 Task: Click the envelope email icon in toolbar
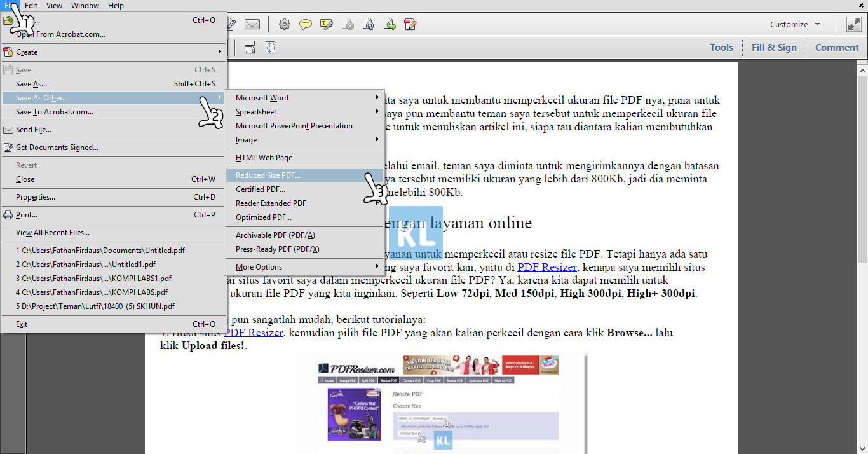(252, 25)
